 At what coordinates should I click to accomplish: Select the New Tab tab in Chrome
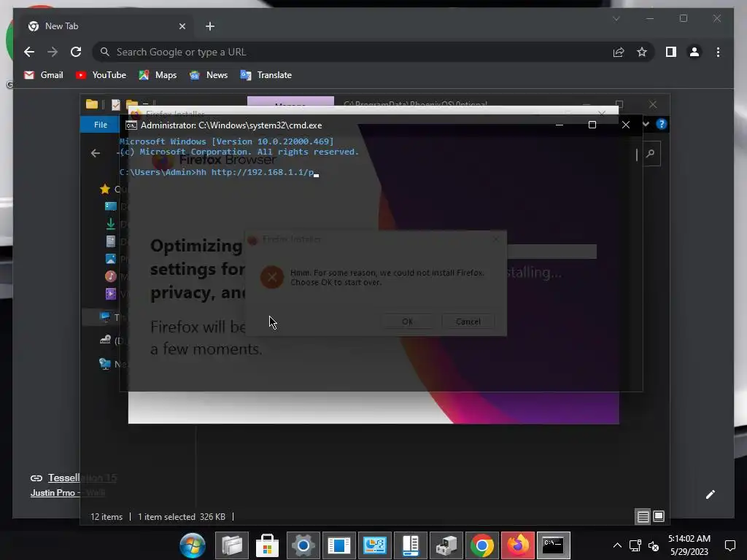(x=107, y=26)
